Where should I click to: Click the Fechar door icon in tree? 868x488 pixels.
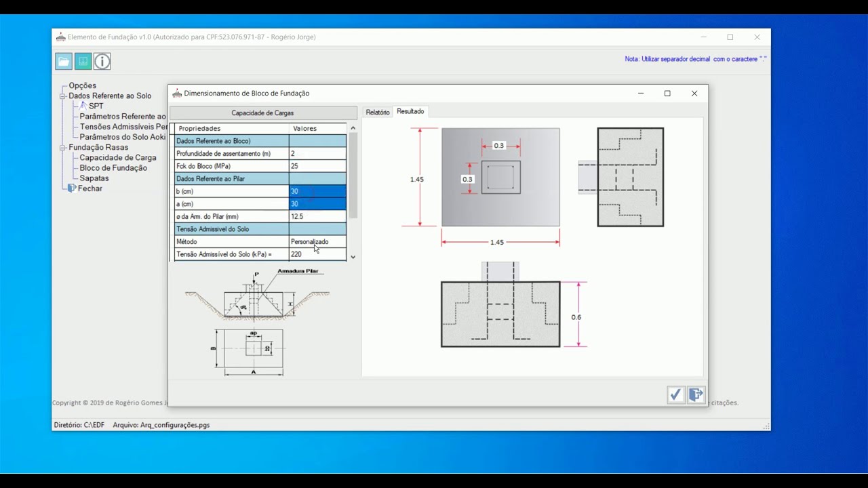point(72,188)
